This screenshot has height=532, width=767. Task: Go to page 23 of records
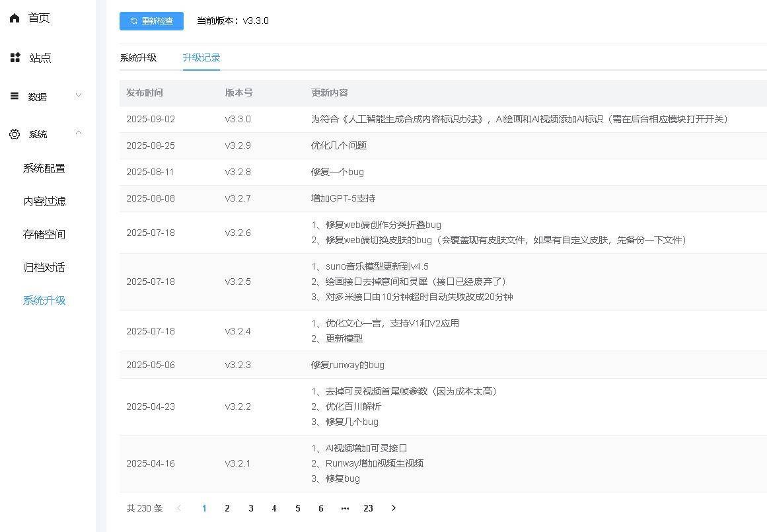point(368,508)
